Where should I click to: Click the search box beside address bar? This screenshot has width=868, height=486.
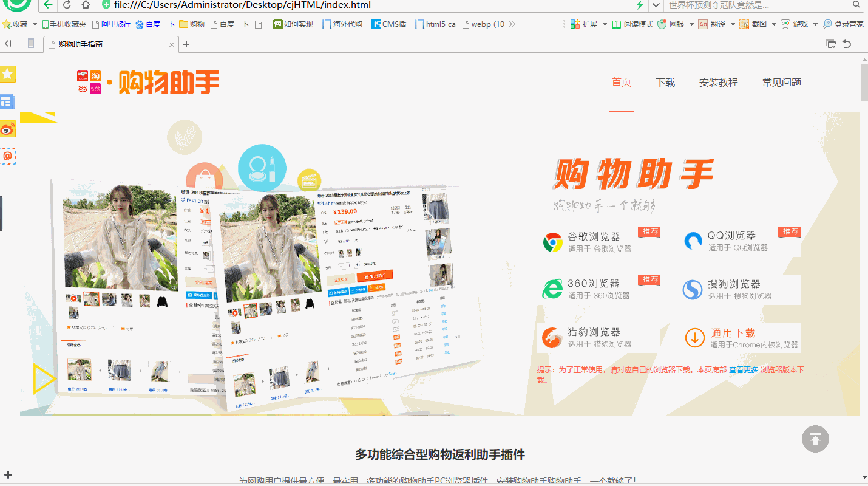[x=756, y=5]
